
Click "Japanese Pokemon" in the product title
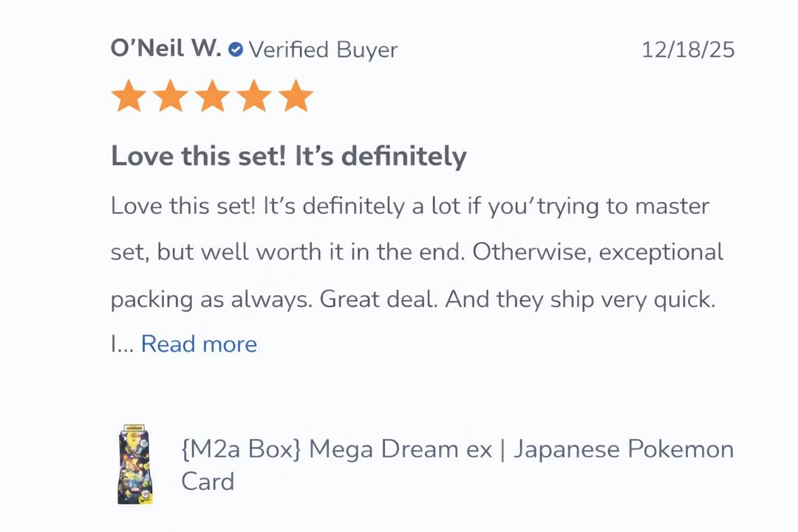tap(623, 449)
